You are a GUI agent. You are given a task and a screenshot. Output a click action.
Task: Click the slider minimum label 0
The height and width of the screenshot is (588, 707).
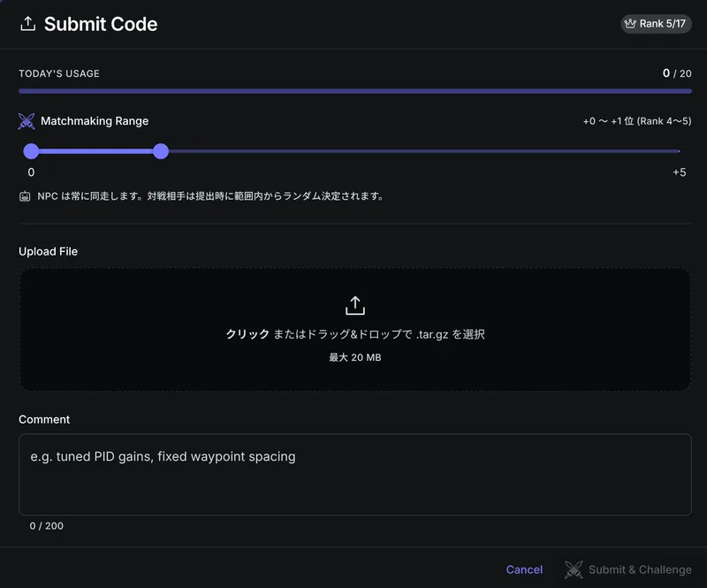coord(31,172)
